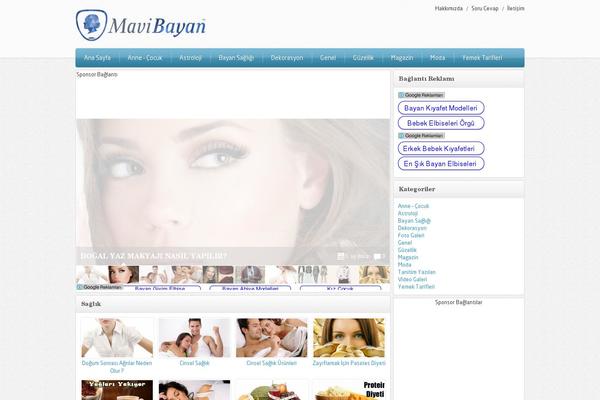This screenshot has height=400, width=600.
Task: Click the En Şık Bayan Elbiseleri ad button
Action: pos(441,164)
